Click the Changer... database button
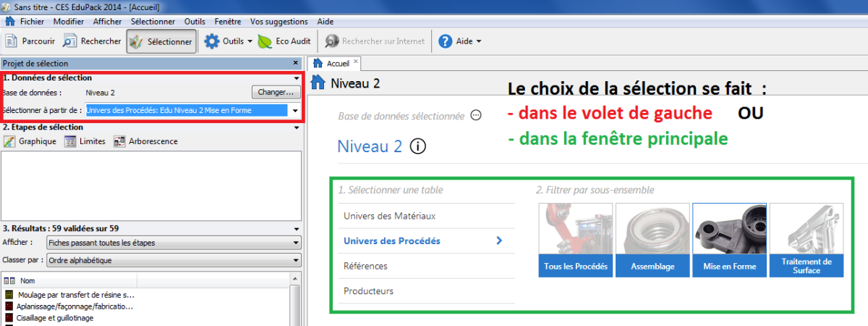Image resolution: width=868 pixels, height=326 pixels. point(276,93)
